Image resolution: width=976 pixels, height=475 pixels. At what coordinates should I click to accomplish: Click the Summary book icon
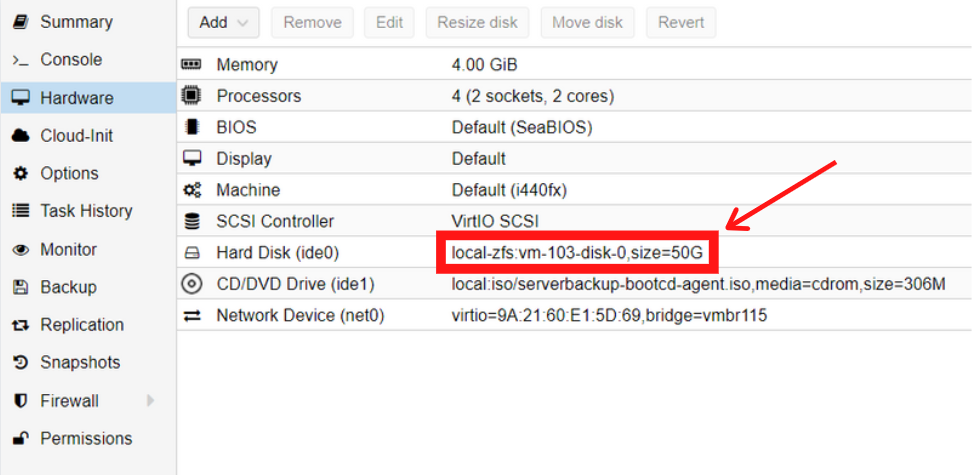21,22
